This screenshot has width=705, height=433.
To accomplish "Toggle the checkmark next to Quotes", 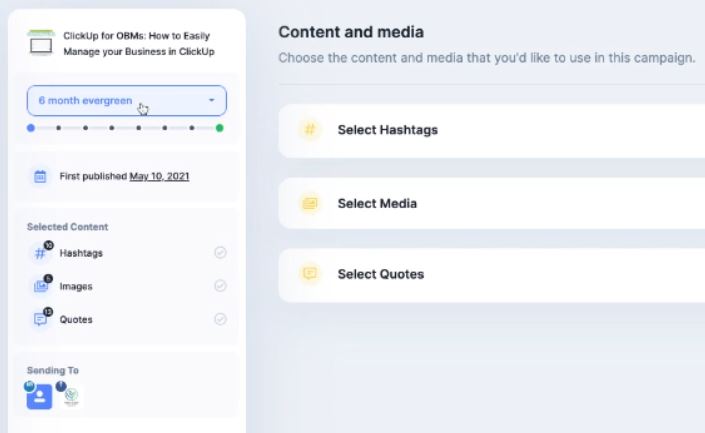I will (220, 319).
